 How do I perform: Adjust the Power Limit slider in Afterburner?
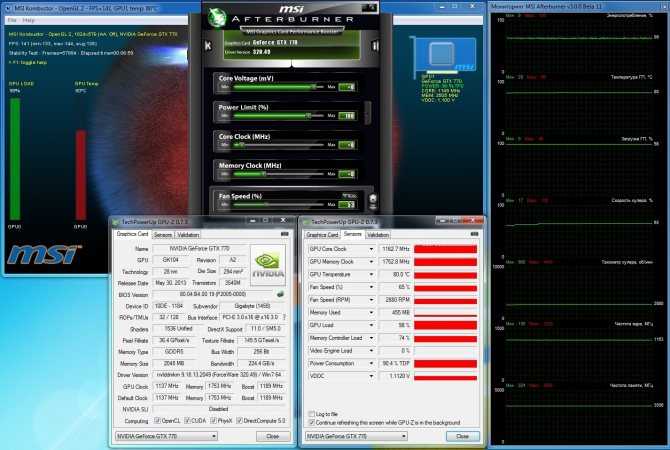click(278, 115)
